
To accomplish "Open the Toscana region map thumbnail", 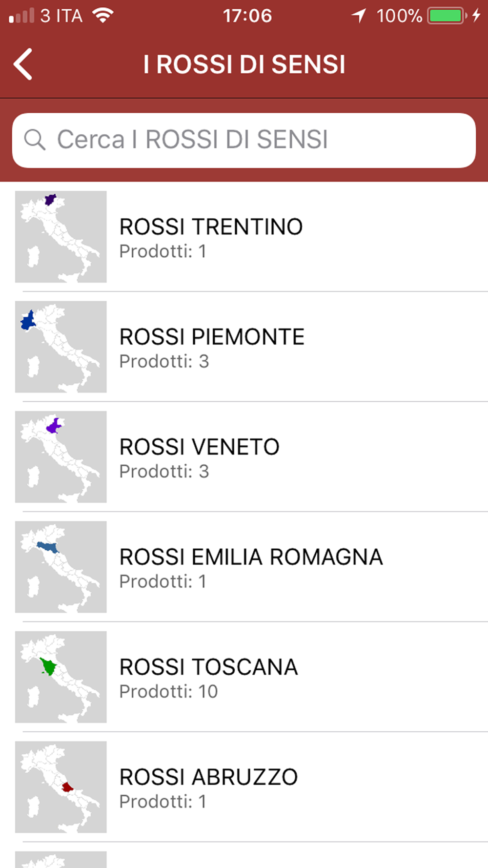I will (x=61, y=677).
